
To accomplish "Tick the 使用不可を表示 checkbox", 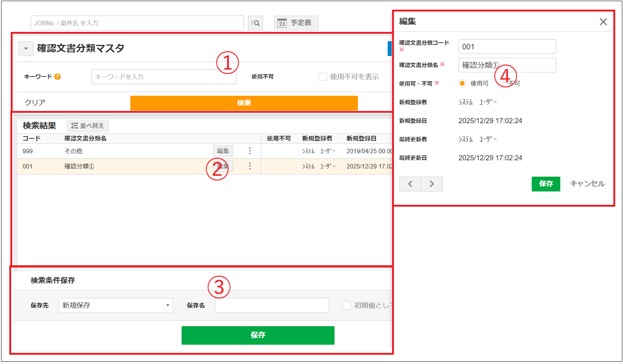I will tap(323, 77).
